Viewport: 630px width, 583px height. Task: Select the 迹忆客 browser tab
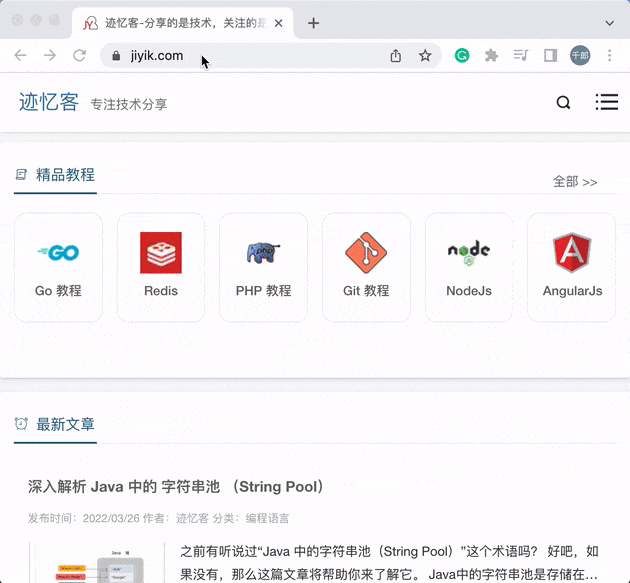click(x=183, y=23)
